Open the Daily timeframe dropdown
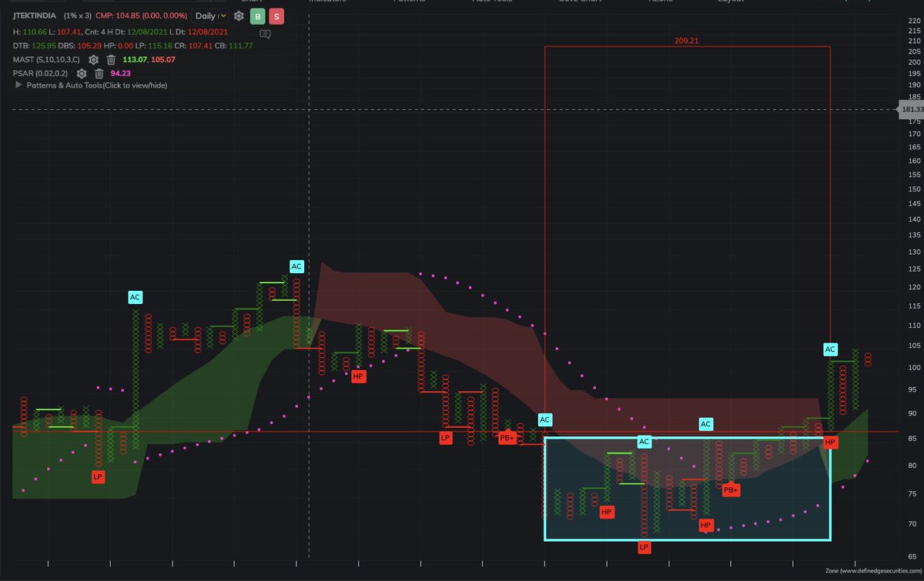This screenshot has height=581, width=924. pyautogui.click(x=209, y=16)
